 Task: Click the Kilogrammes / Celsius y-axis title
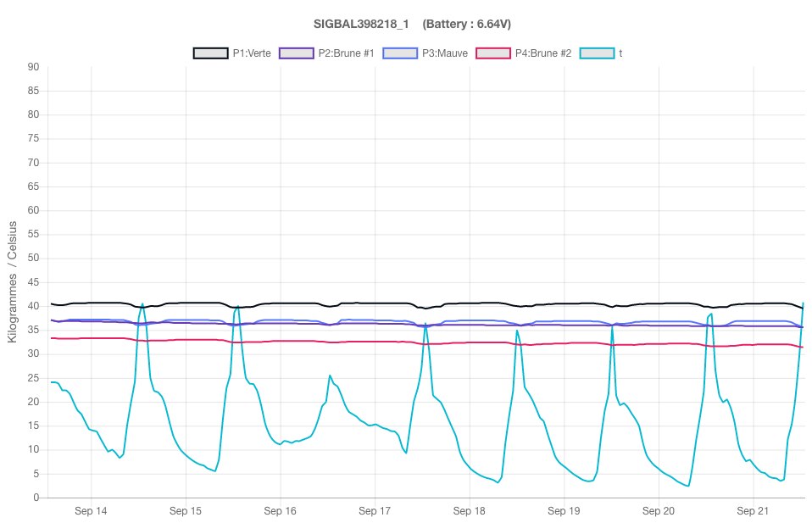(13, 282)
